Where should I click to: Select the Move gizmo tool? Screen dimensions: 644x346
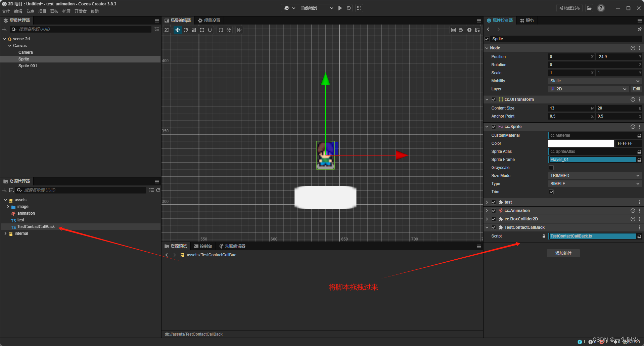click(x=177, y=30)
